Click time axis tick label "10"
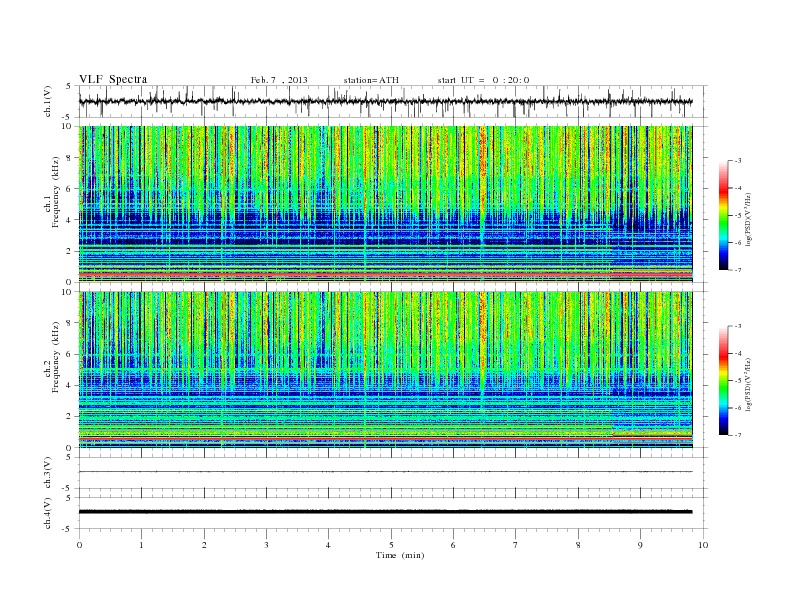Viewport: 792px width, 612px height. coord(703,545)
